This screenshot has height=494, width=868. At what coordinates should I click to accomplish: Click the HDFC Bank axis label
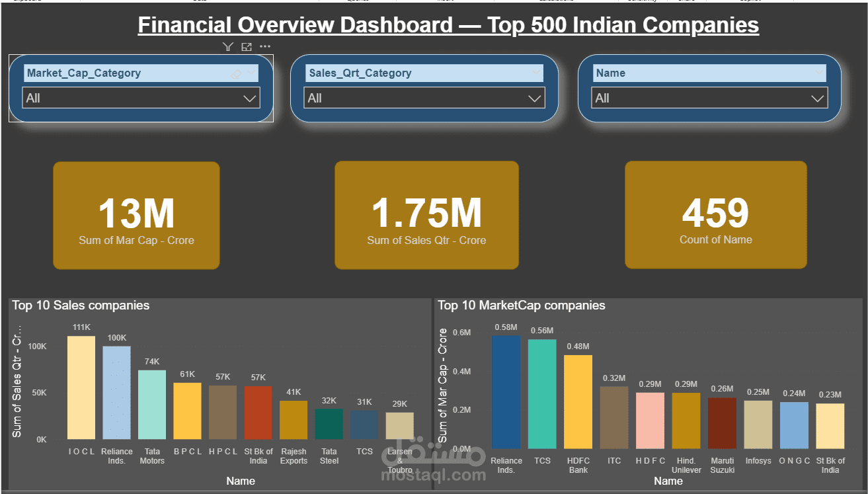(x=578, y=466)
